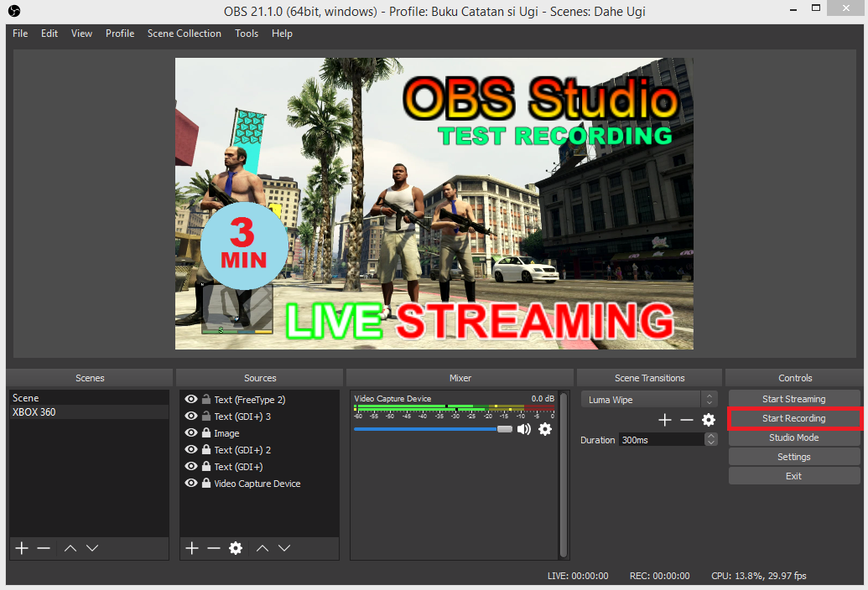Open the Luma Wipe transition dropdown

click(649, 399)
